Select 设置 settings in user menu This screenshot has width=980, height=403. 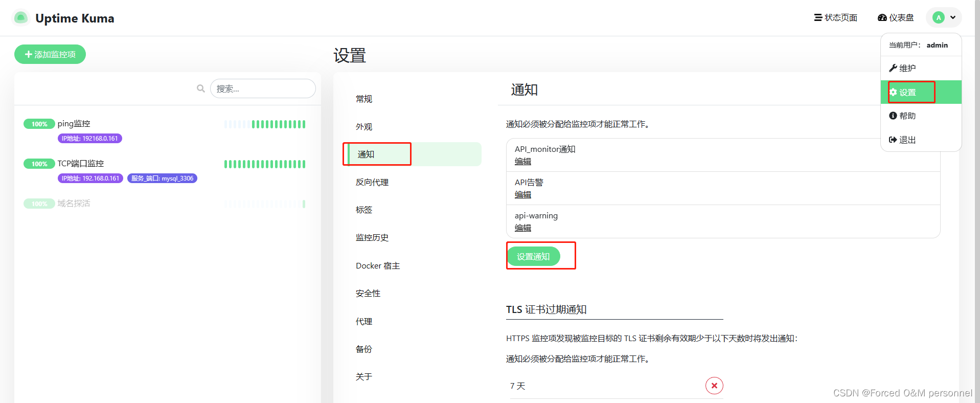[x=921, y=92]
